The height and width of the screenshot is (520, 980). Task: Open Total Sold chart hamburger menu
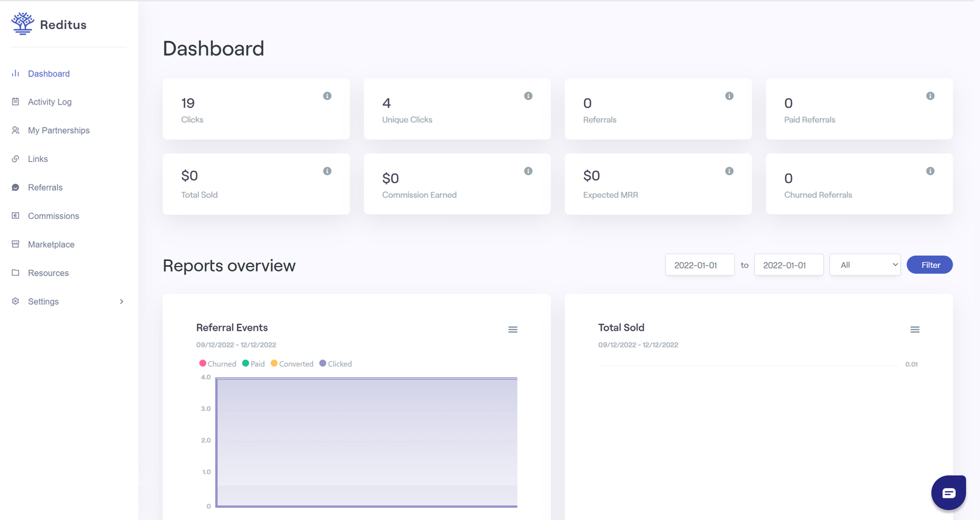(915, 330)
